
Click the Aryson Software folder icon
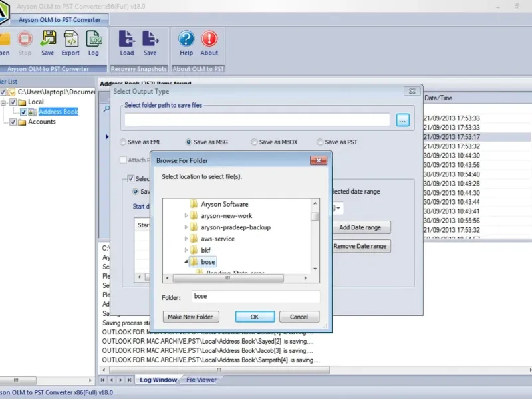[194, 204]
